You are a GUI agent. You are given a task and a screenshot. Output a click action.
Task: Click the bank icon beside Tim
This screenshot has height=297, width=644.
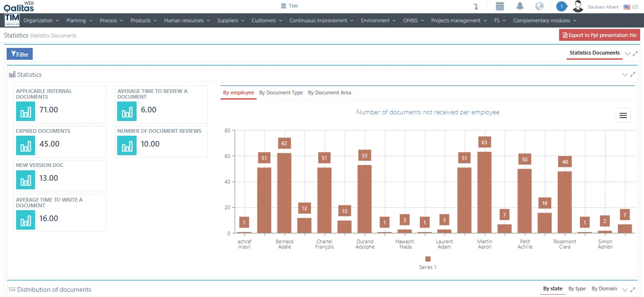coord(284,6)
